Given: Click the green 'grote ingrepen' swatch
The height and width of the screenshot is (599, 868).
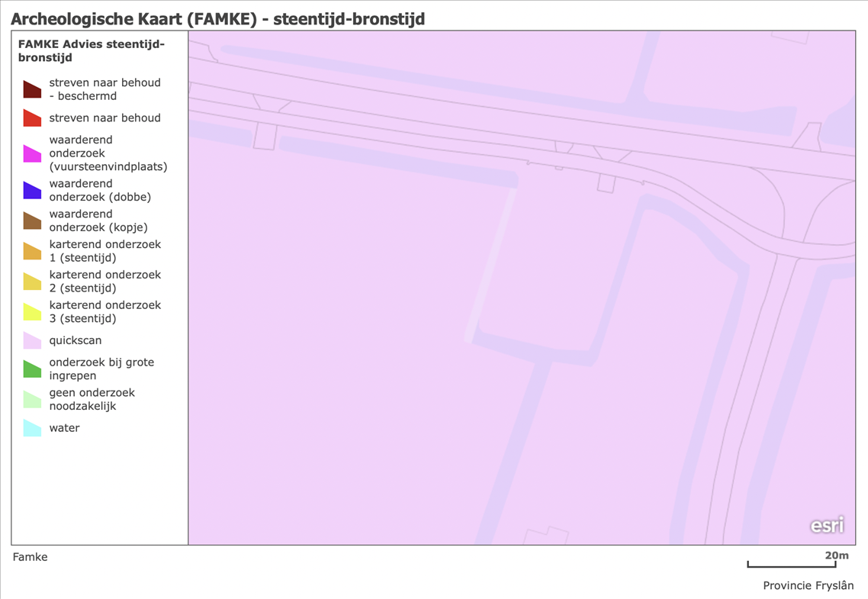Looking at the screenshot, I should pos(32,369).
